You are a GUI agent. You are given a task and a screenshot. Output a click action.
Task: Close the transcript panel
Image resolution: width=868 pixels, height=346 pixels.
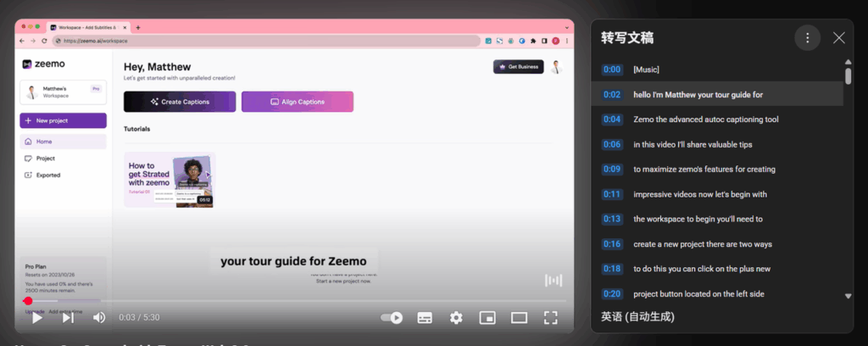839,37
